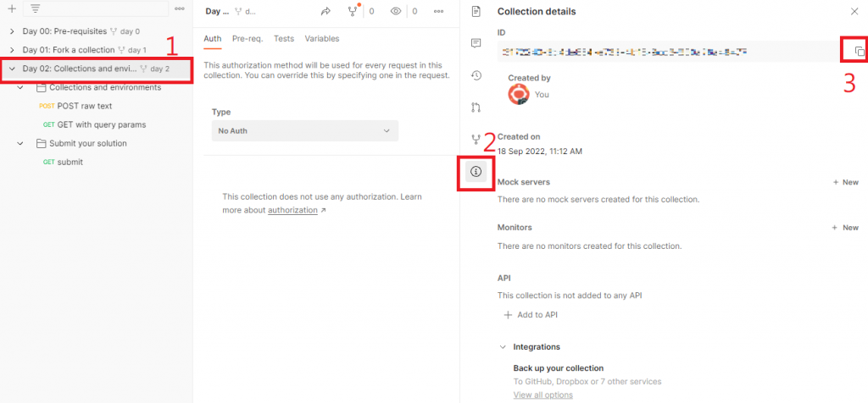Click the folder icon of Submit your solution
The image size is (868, 403).
pyautogui.click(x=41, y=143)
